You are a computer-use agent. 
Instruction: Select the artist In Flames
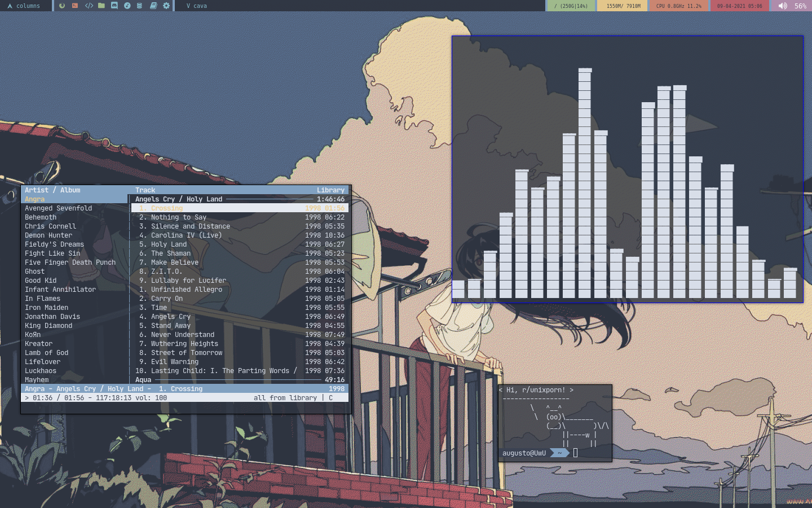[x=42, y=299]
